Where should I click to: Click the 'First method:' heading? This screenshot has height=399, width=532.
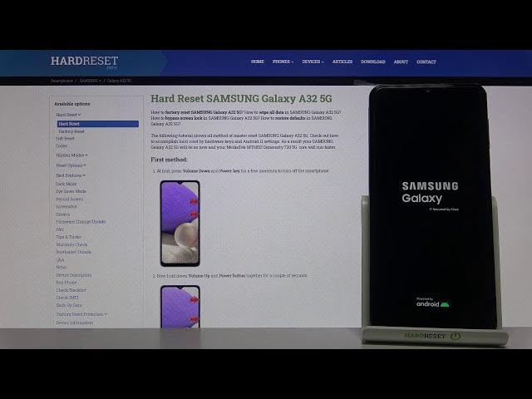169,160
